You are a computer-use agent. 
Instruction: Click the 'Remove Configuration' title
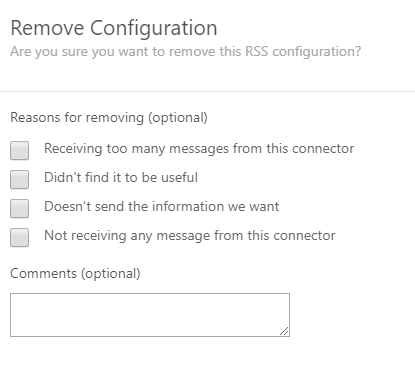[x=114, y=28]
